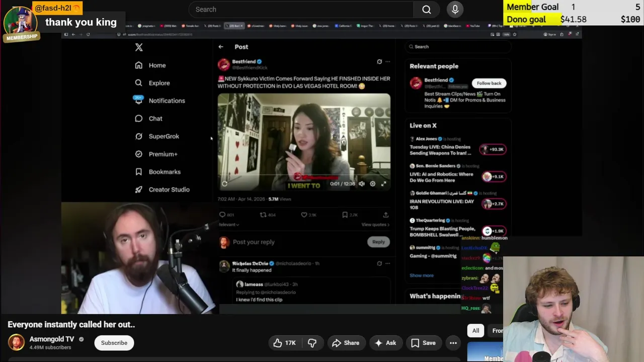Open Notifications in X sidebar
This screenshot has height=362, width=644.
click(x=159, y=101)
